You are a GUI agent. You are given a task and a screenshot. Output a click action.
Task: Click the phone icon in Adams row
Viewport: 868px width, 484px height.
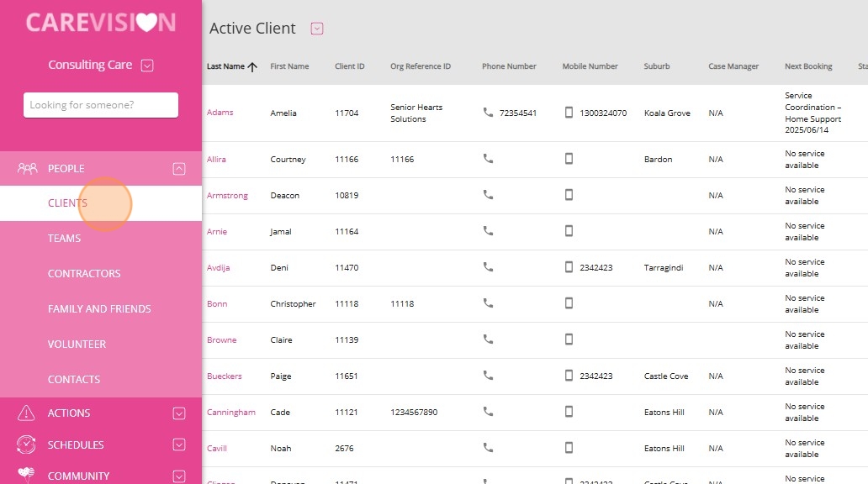click(x=488, y=113)
